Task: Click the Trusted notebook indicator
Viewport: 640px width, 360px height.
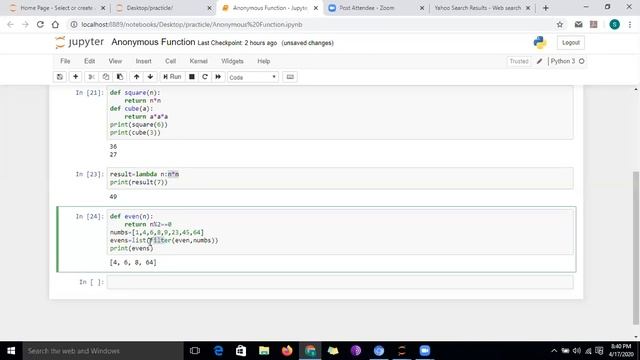Action: point(519,61)
